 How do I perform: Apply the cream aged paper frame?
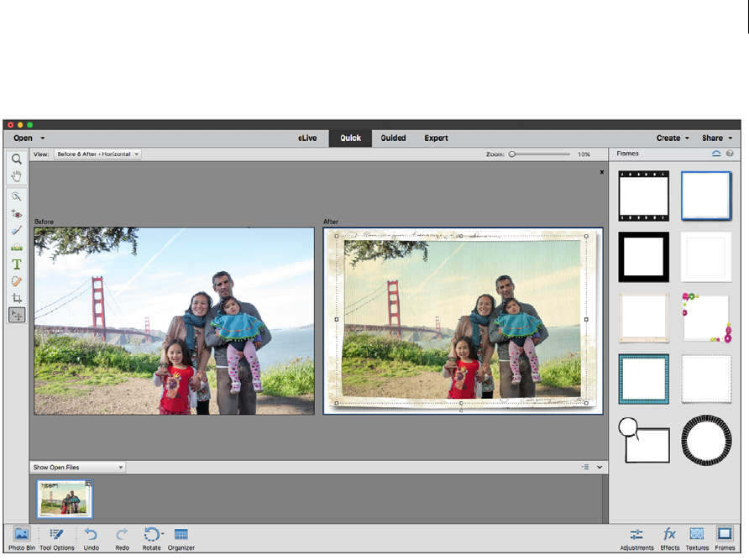(643, 317)
